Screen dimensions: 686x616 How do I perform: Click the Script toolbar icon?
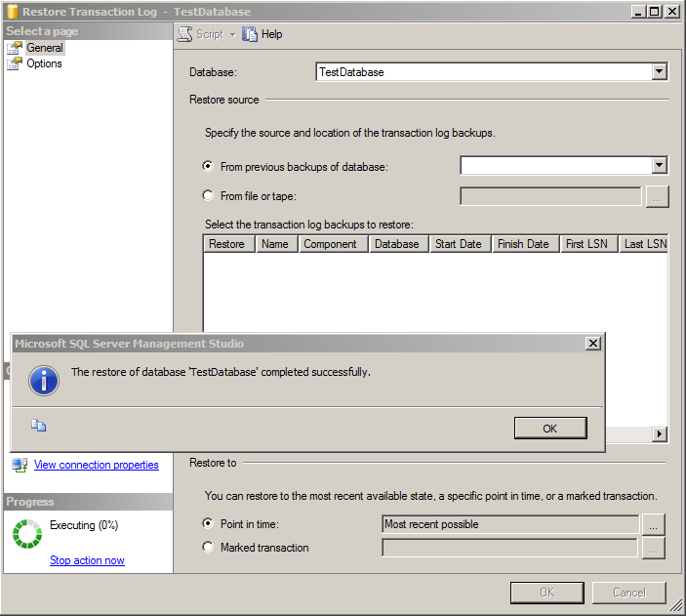pyautogui.click(x=185, y=34)
